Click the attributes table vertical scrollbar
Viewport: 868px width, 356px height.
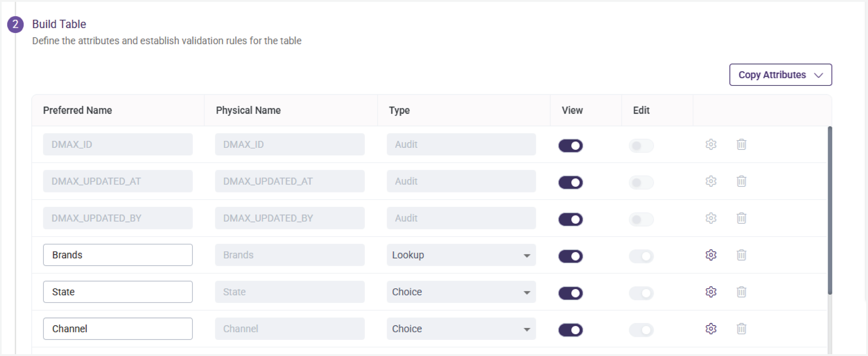click(x=829, y=210)
